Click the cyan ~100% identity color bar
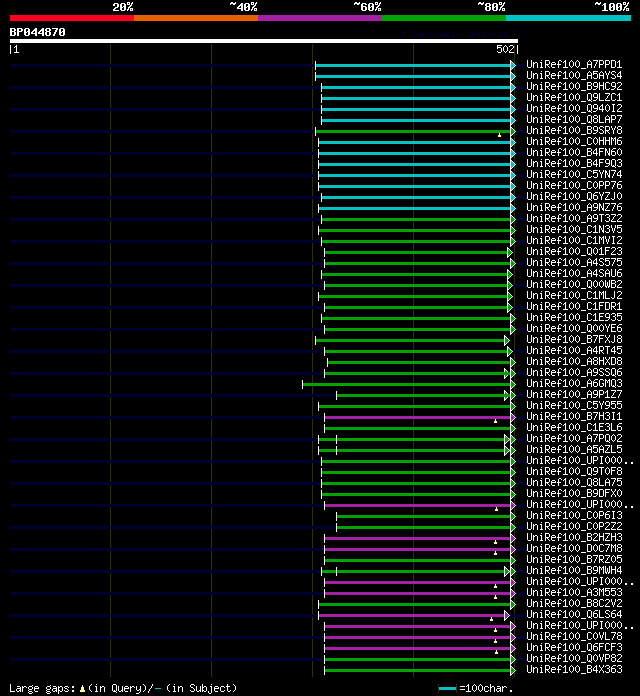 (x=568, y=18)
